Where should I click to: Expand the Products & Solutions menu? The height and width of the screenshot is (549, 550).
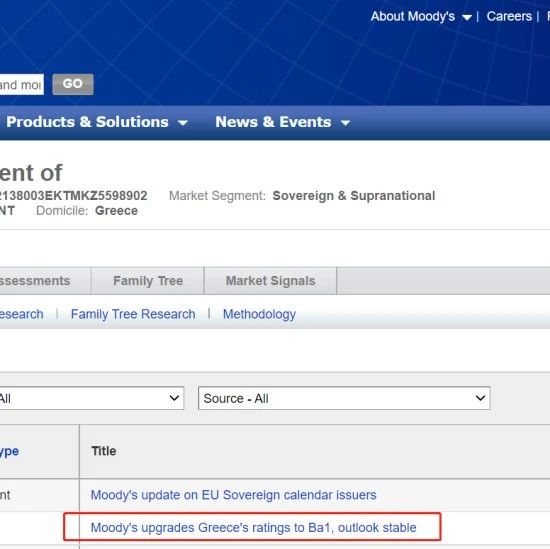97,122
